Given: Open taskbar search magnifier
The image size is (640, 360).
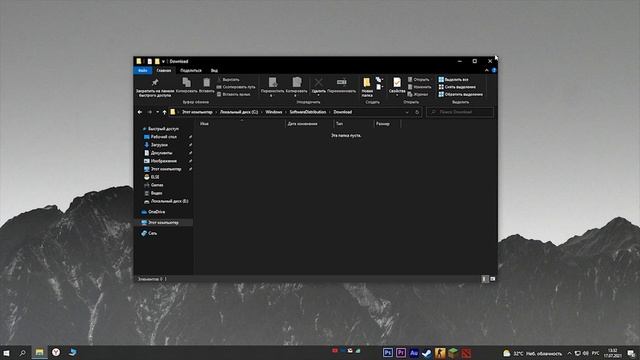Looking at the screenshot, I should point(23,353).
